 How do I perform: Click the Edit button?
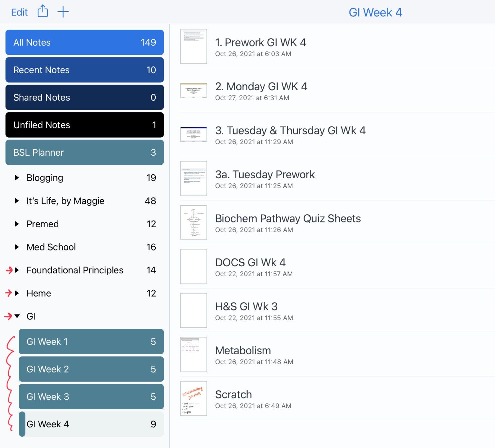coord(19,12)
